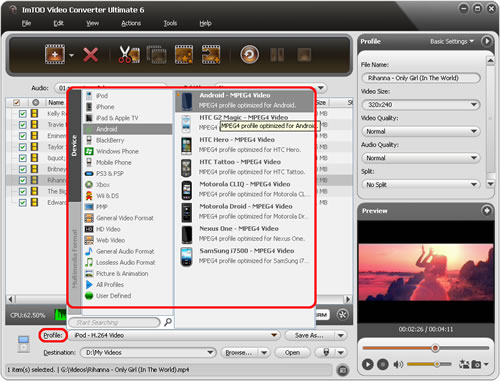Toggle the check-all checkbox in list header
The height and width of the screenshot is (381, 500).
click(16, 102)
